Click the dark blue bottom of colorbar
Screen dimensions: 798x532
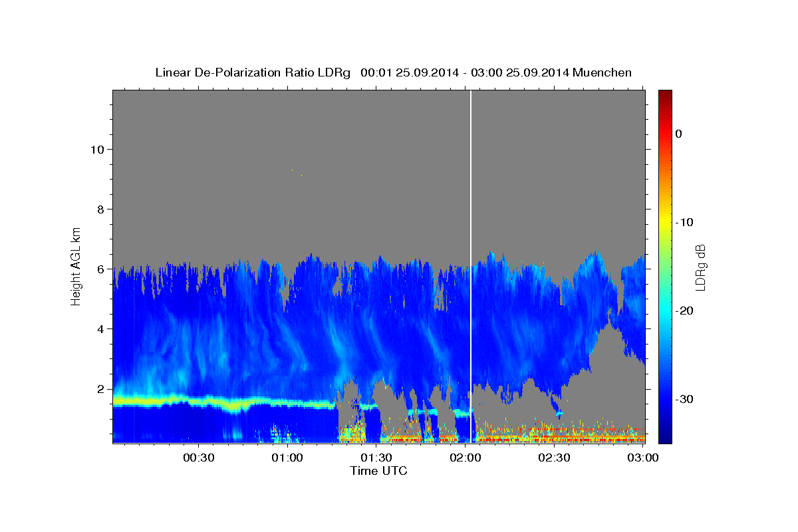(x=665, y=436)
